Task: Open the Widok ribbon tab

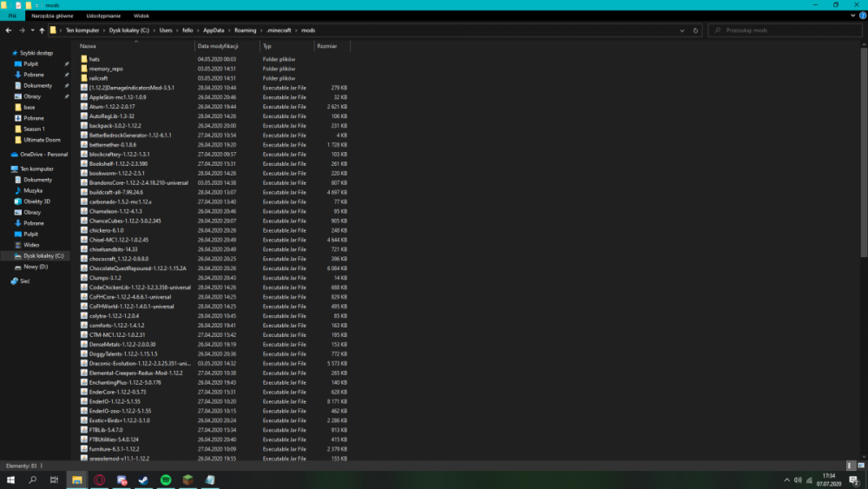Action: (x=141, y=16)
